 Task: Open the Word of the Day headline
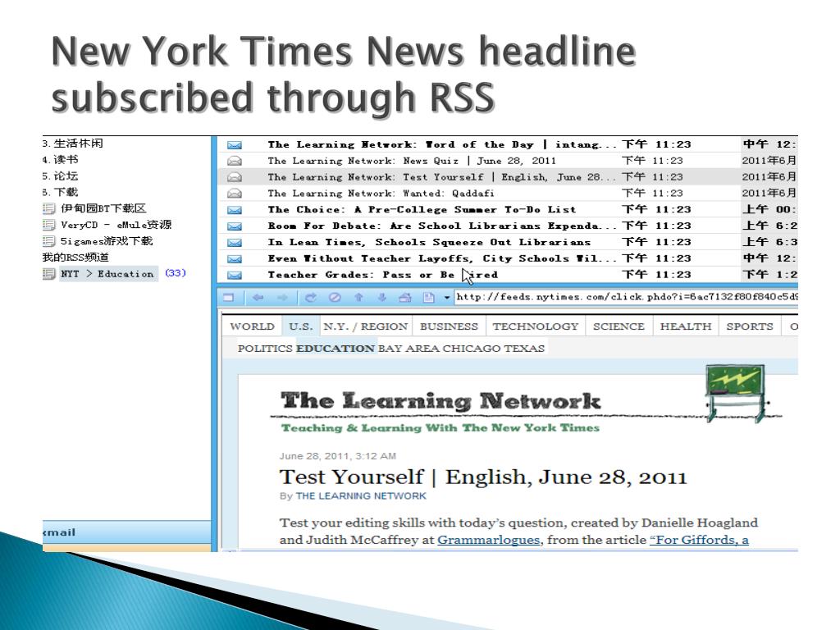coord(441,144)
